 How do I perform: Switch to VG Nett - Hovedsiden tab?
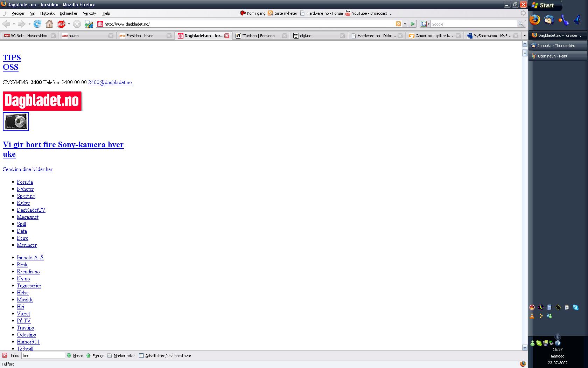[29, 36]
